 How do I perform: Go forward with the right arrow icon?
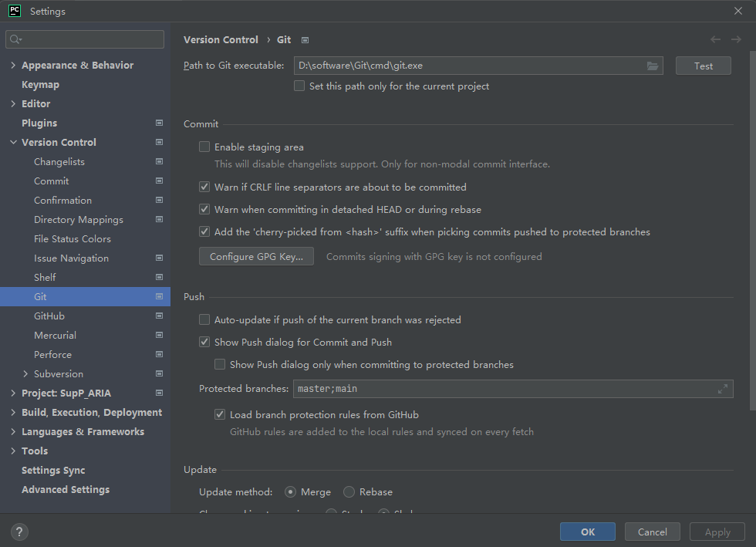click(736, 39)
